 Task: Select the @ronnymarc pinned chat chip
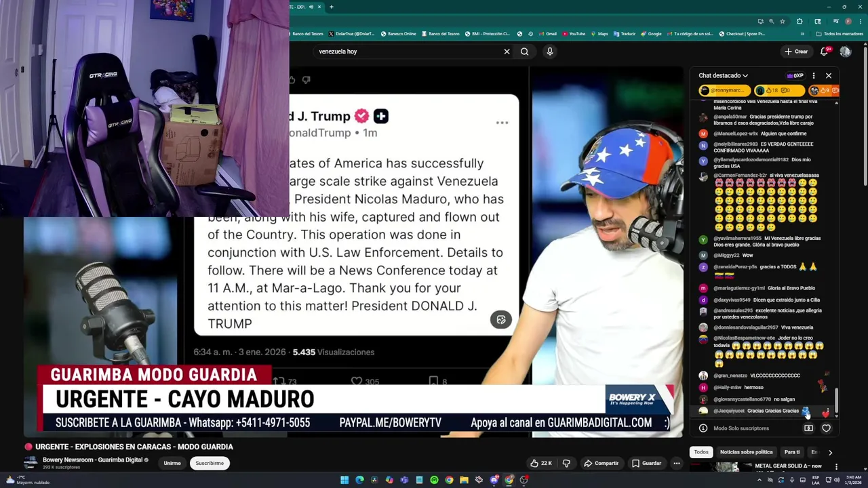pyautogui.click(x=724, y=90)
